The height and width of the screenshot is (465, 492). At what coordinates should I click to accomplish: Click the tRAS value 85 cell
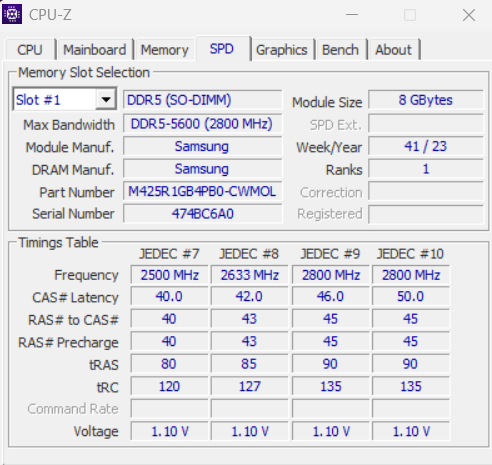[x=249, y=364]
